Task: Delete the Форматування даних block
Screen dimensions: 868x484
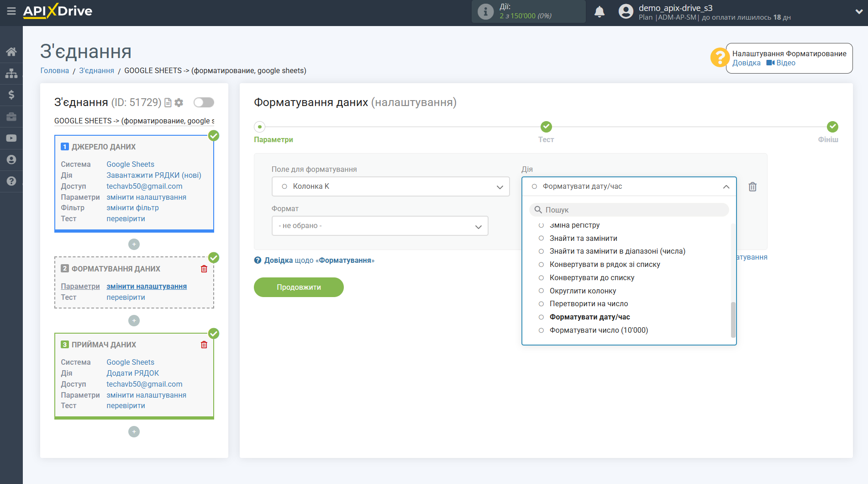Action: [x=204, y=269]
